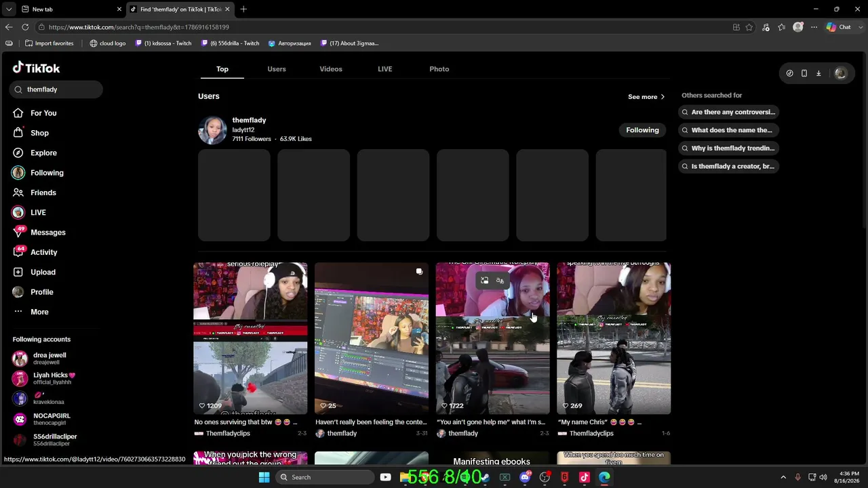Viewport: 868px width, 488px height.
Task: Close the New tab browser tab
Action: click(x=119, y=9)
